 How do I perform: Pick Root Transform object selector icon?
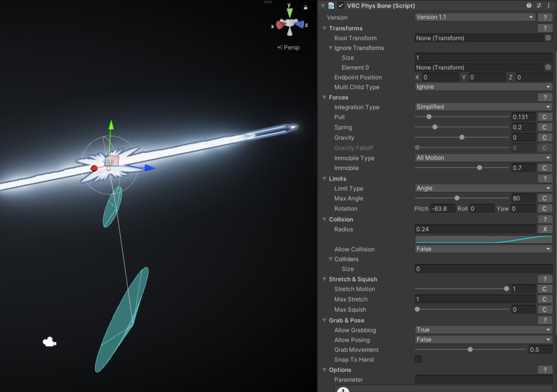point(548,38)
